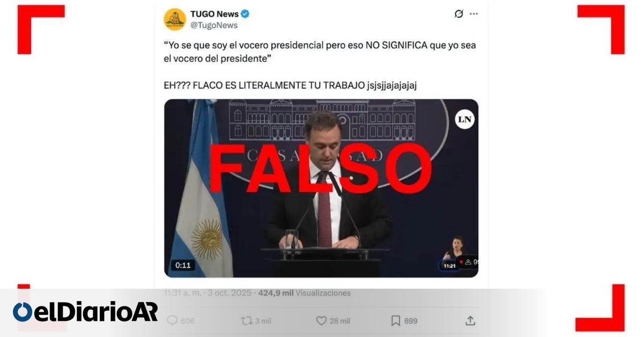Toggle the bookmark icon showing 699
The width and height of the screenshot is (644, 337).
pos(396,320)
